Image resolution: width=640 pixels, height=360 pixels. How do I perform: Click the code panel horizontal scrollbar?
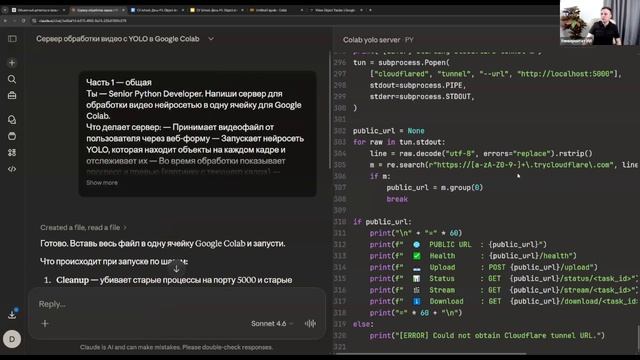[431, 353]
